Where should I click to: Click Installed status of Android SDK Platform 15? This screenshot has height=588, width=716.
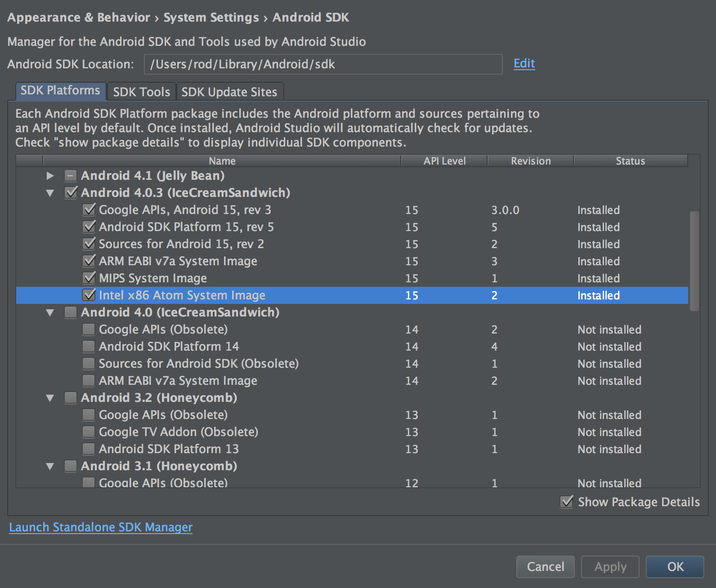click(x=599, y=227)
